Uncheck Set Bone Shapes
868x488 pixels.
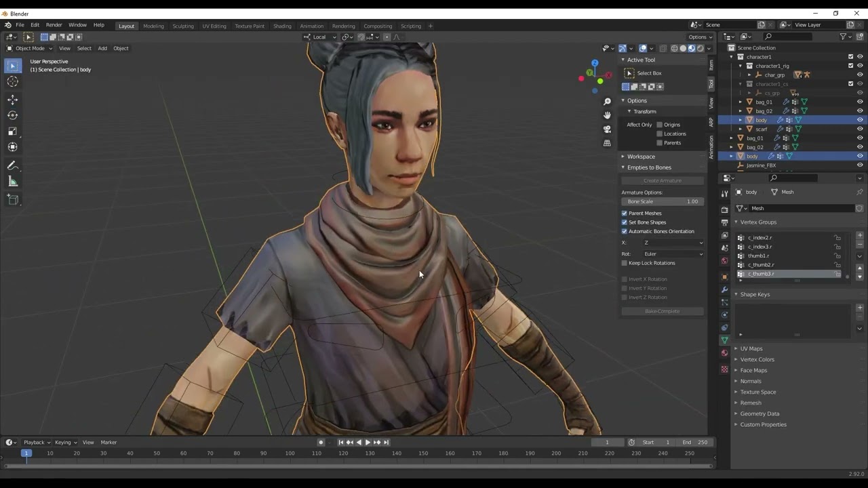click(x=625, y=222)
